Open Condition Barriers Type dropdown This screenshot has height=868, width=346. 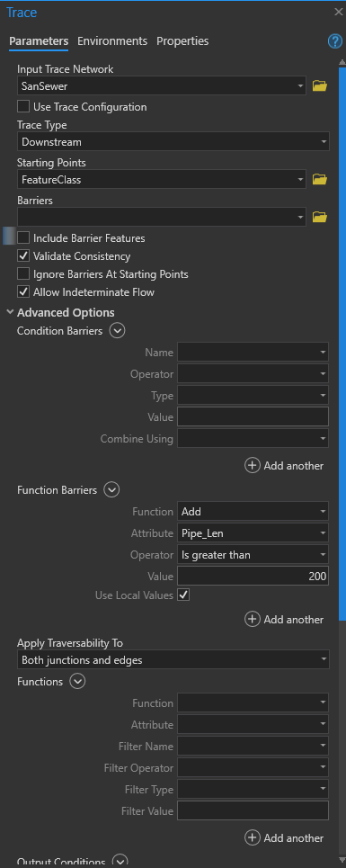(x=253, y=395)
